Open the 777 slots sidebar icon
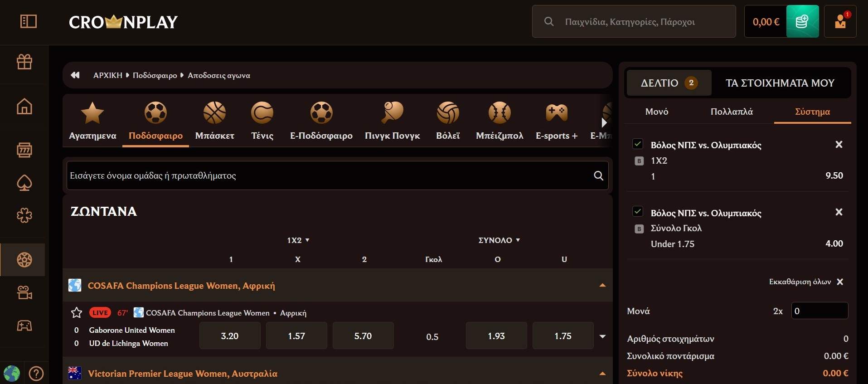 tap(24, 150)
